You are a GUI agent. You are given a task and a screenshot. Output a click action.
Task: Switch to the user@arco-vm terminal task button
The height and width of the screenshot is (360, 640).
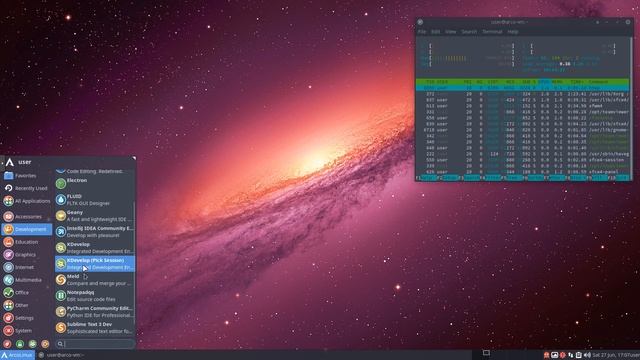pos(61,355)
